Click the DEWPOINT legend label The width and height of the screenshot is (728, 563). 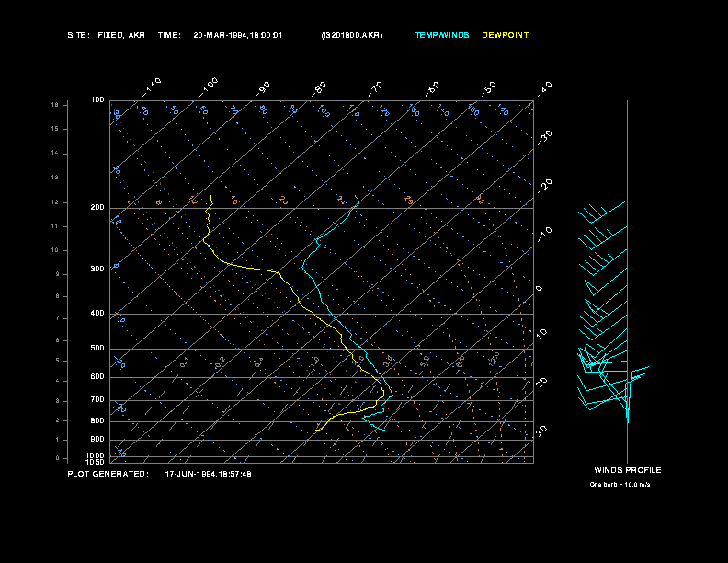tap(506, 35)
